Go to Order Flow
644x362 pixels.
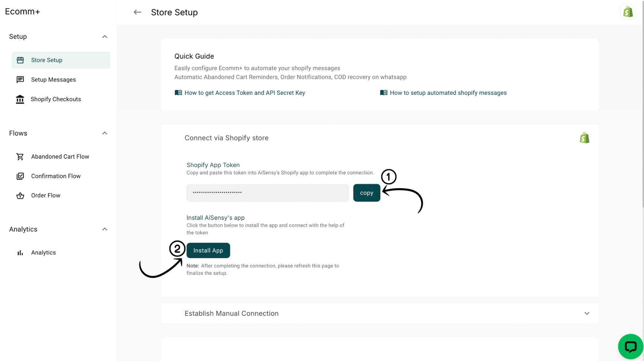61,196
